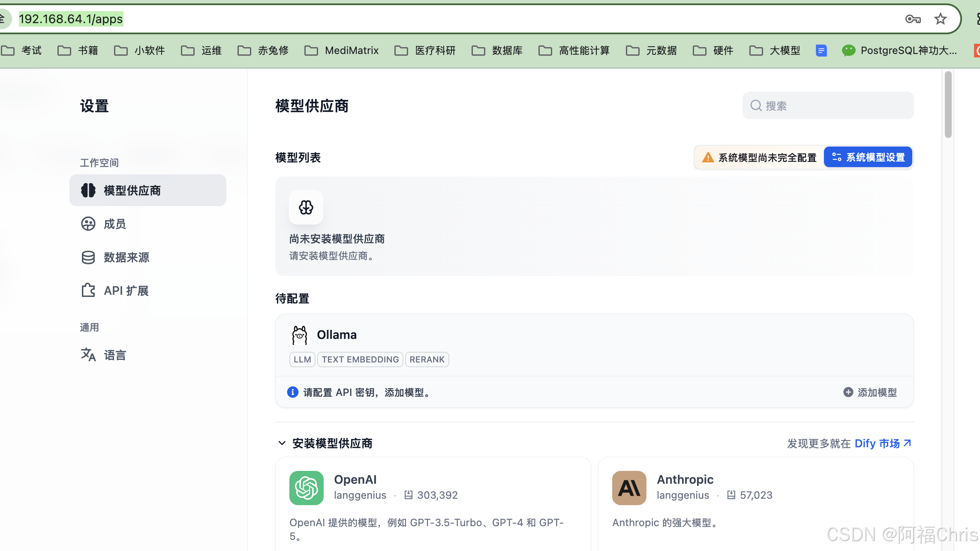Viewport: 980px width, 551px height.
Task: Click the 系统模型设置 button
Action: 868,157
